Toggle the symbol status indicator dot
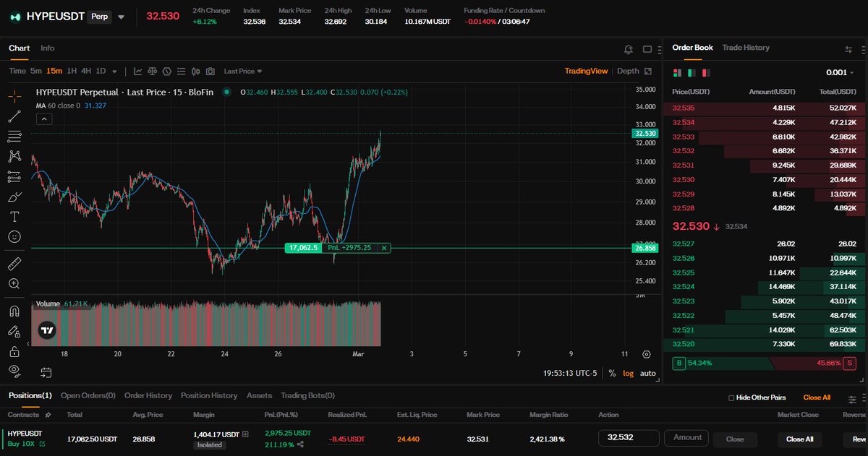 pyautogui.click(x=227, y=92)
